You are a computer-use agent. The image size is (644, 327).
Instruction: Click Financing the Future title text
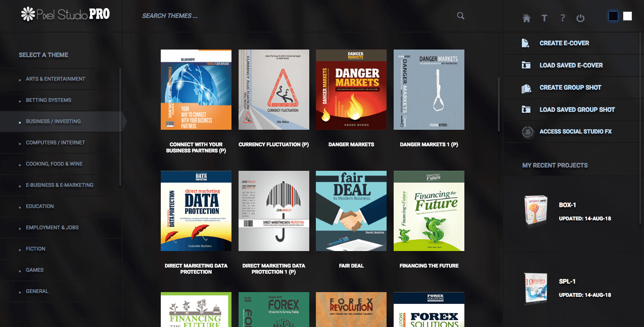[429, 266]
